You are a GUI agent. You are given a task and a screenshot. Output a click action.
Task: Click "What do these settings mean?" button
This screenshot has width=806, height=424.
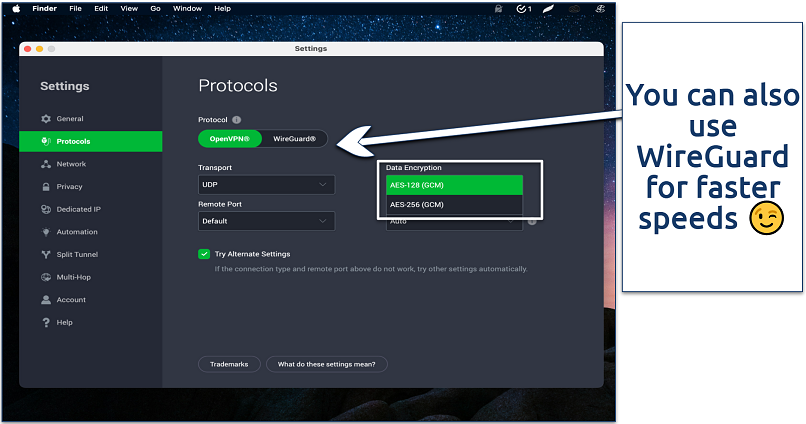(326, 364)
